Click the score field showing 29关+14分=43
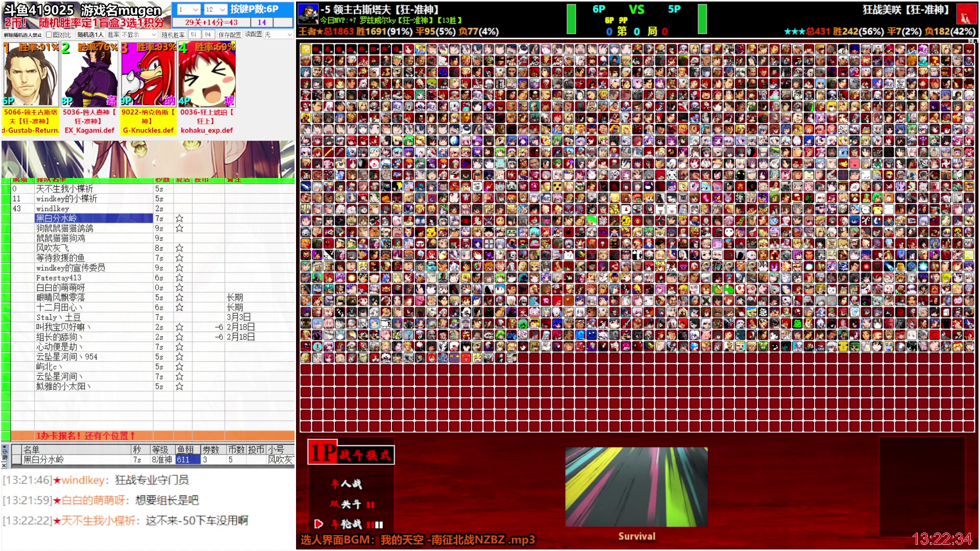The height and width of the screenshot is (551, 980). tap(211, 22)
